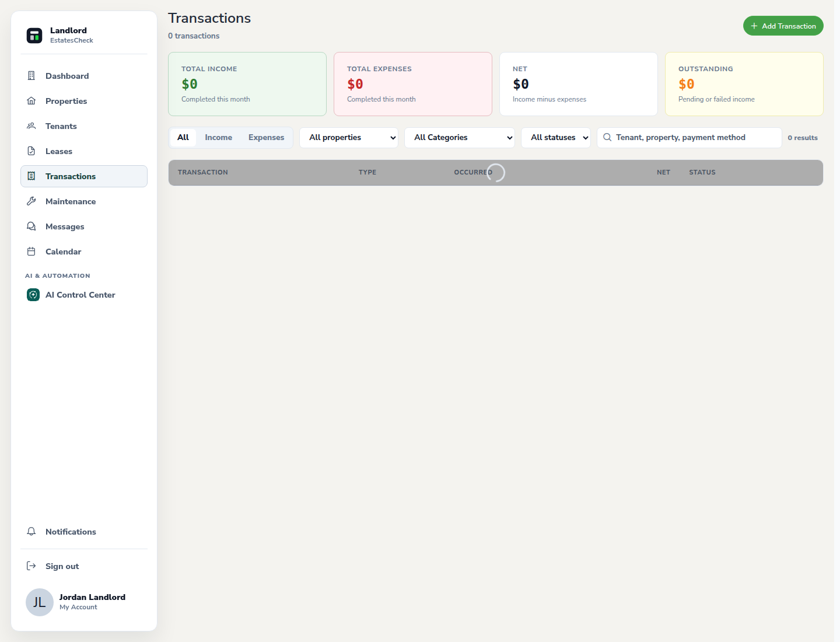The width and height of the screenshot is (840, 642).
Task: Click the 'Income minus expenses' text
Action: (x=549, y=99)
